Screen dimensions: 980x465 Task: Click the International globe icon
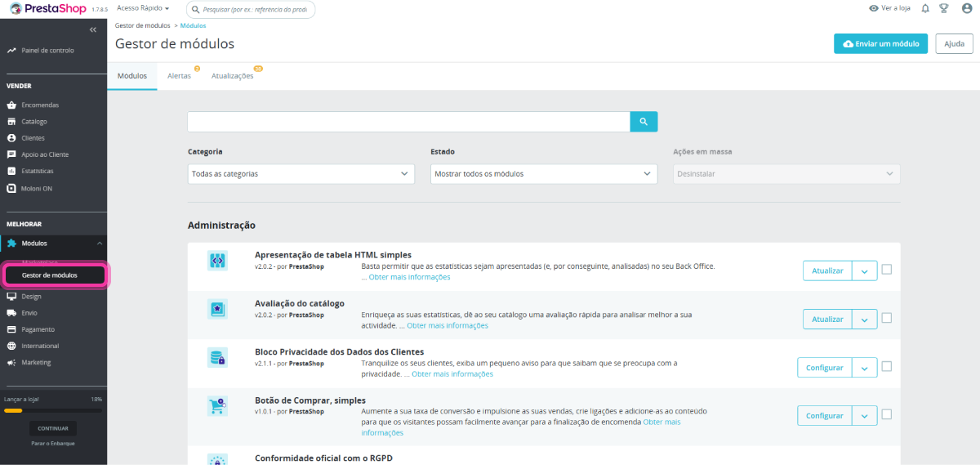coord(11,346)
